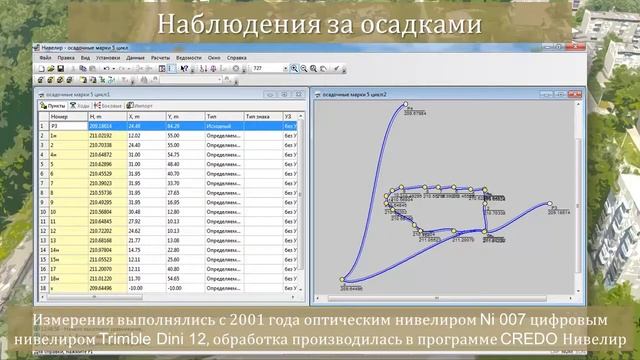Switch to the Пункты tab

tap(53, 106)
